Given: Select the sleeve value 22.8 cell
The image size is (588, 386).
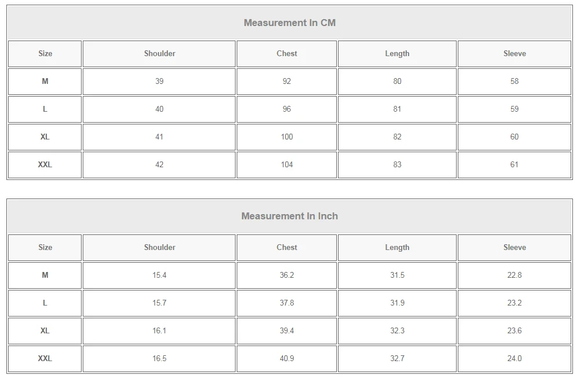Looking at the screenshot, I should coord(514,275).
